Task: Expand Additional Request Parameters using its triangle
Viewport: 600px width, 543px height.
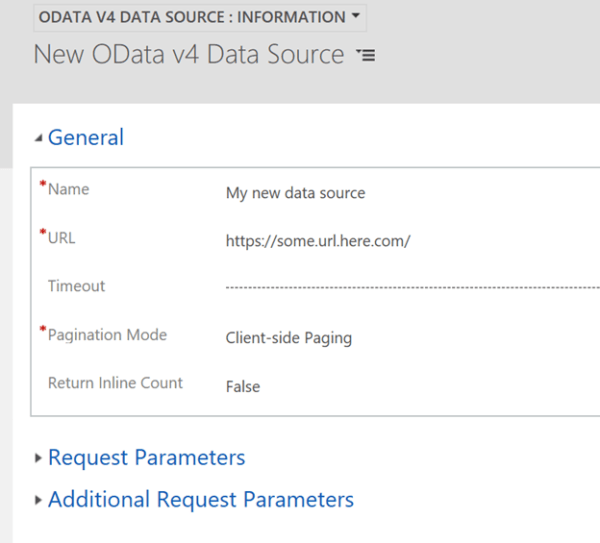Action: tap(39, 499)
